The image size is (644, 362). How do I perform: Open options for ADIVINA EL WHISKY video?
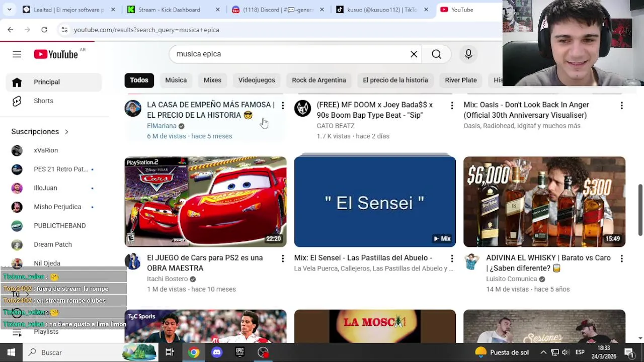[621, 258]
